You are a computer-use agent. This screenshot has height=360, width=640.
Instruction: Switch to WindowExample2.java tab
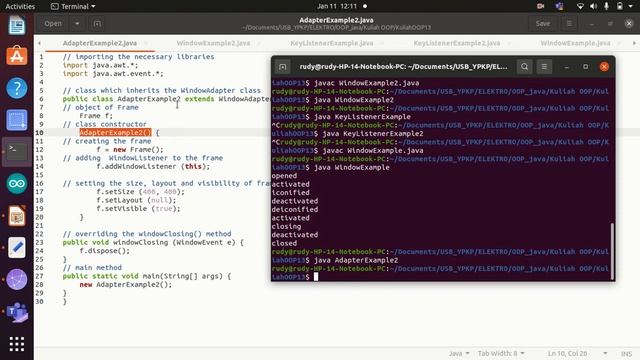pyautogui.click(x=213, y=43)
